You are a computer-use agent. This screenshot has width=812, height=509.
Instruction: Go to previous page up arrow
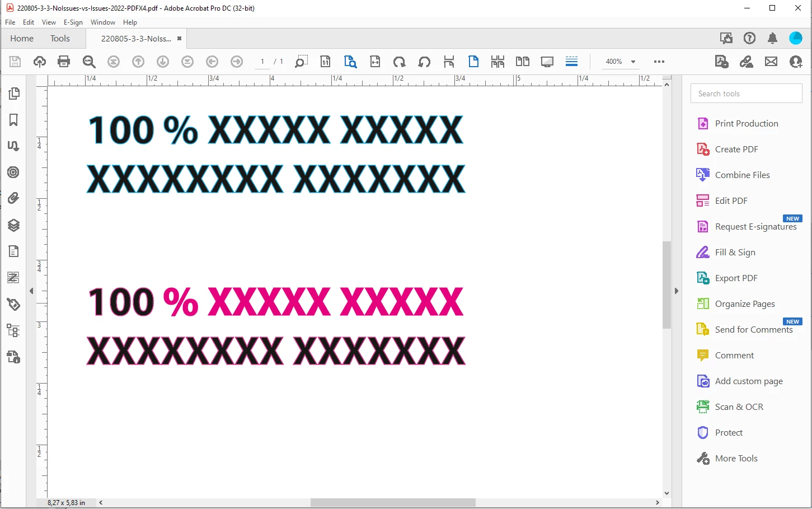(x=138, y=62)
